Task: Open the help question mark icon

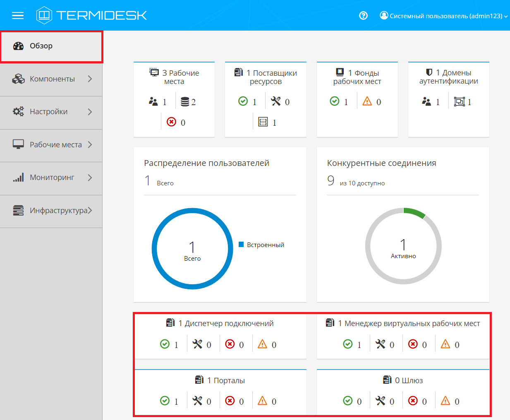Action: (363, 16)
